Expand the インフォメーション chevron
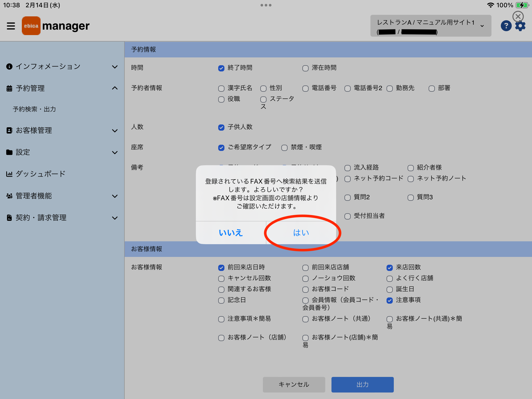 click(115, 67)
